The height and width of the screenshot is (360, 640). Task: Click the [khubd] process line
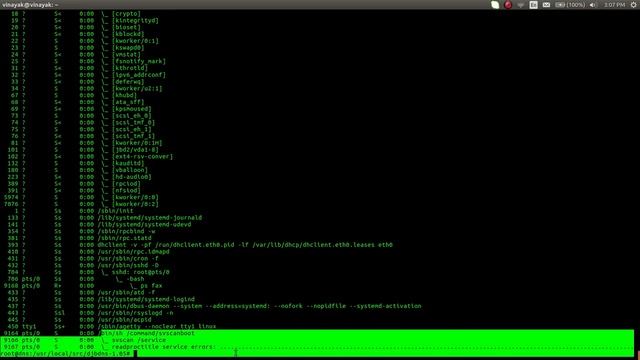[74, 96]
